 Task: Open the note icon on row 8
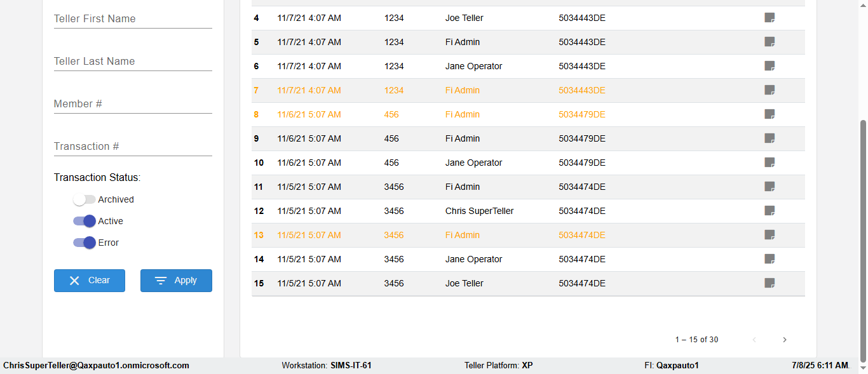point(770,114)
